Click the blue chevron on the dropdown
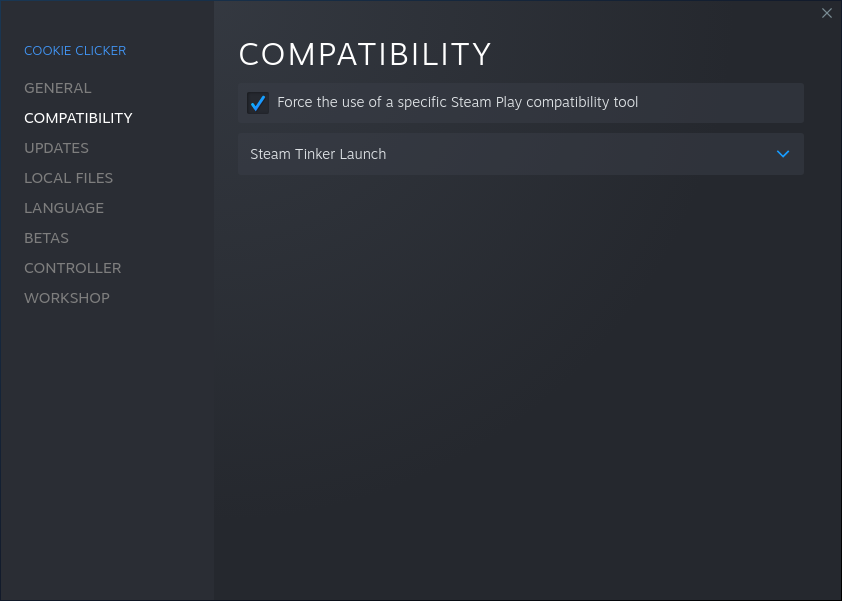This screenshot has width=842, height=601. (x=783, y=154)
